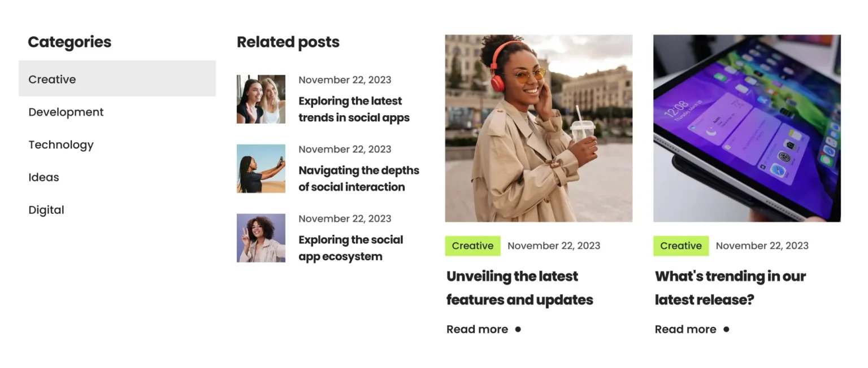
Task: Open thumbnail of two women waving
Action: [x=261, y=99]
